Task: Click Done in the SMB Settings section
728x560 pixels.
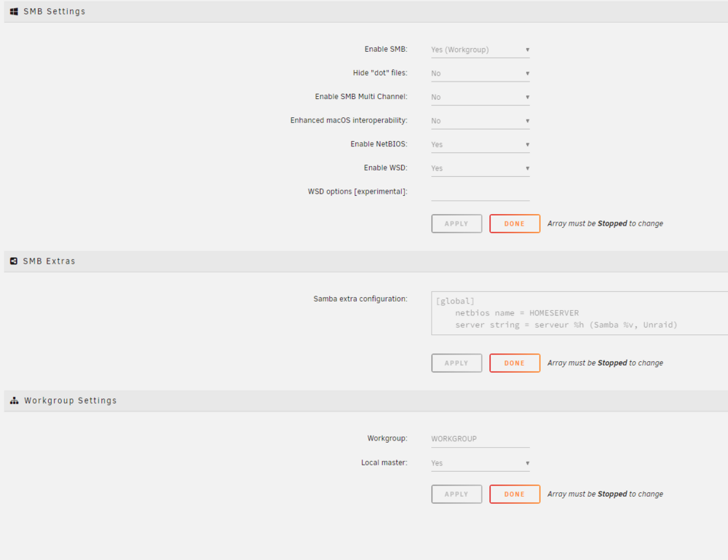Action: 515,224
